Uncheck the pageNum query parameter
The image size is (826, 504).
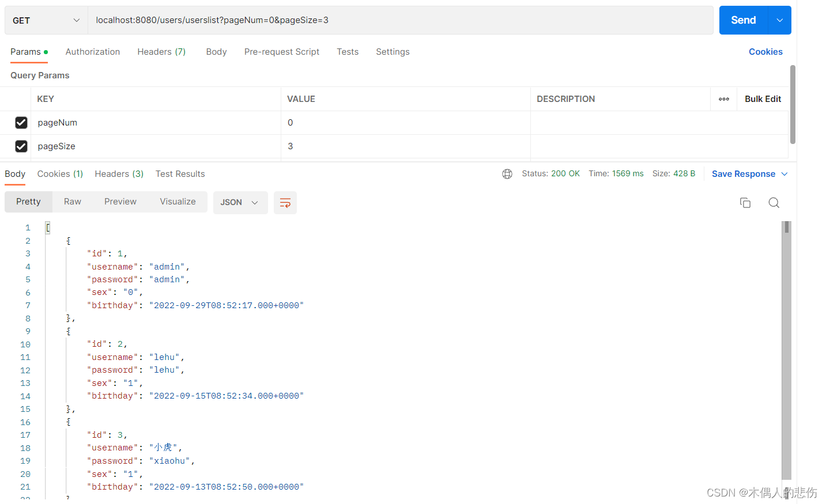coord(21,122)
